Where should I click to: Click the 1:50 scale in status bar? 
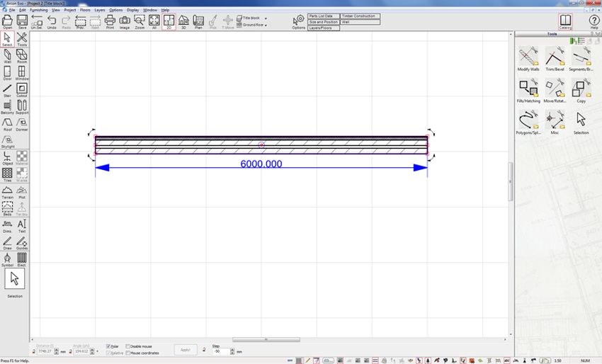point(558,360)
